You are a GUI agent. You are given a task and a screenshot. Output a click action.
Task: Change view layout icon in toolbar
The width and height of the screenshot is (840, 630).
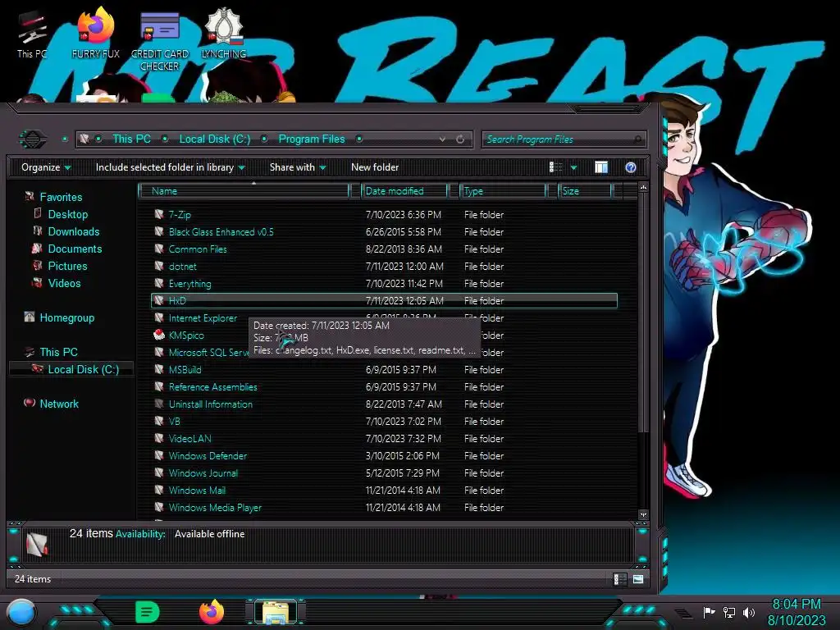click(x=555, y=167)
